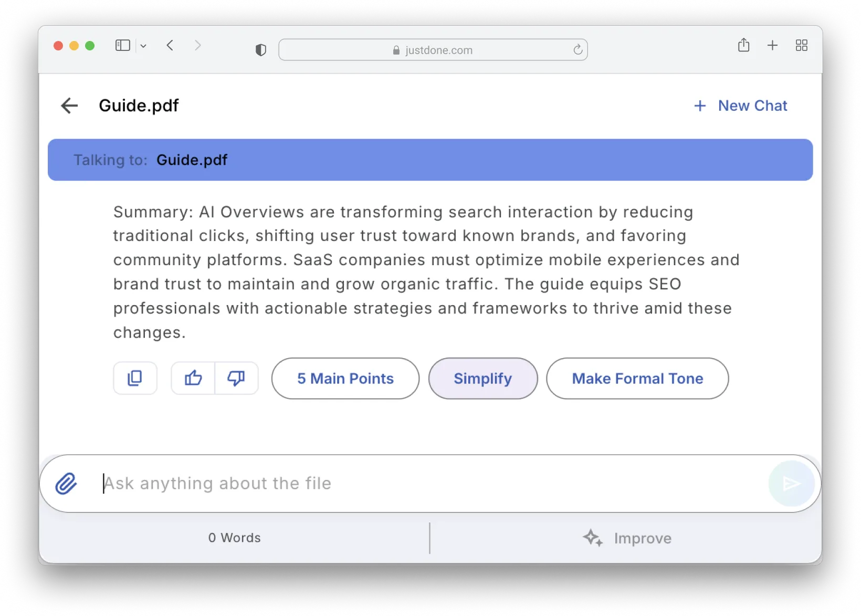Expand the sidebar dropdown chevron
The image size is (861, 616).
click(x=143, y=46)
